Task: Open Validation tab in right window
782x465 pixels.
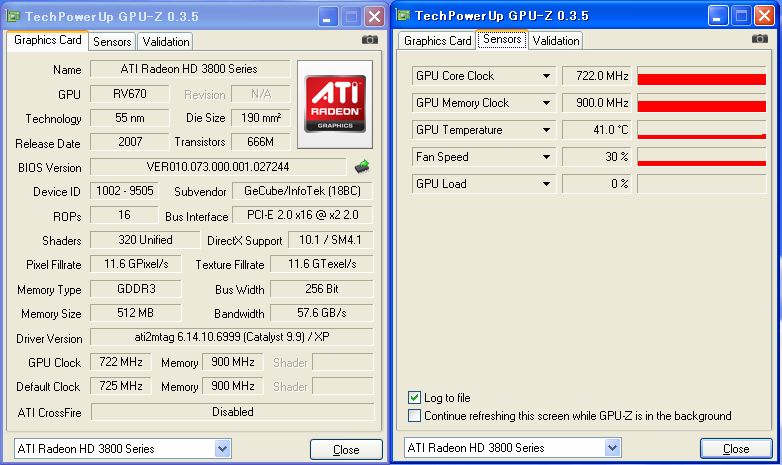Action: [x=556, y=41]
